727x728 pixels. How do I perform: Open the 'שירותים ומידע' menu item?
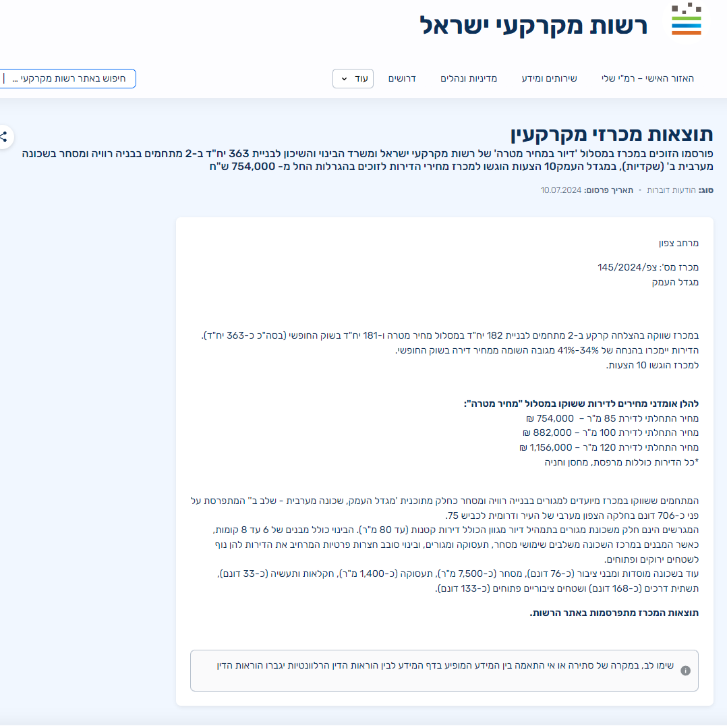pos(550,78)
